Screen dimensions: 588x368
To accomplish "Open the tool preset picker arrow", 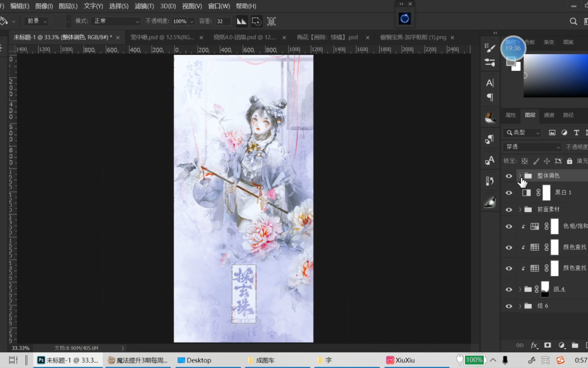I will click(x=14, y=21).
